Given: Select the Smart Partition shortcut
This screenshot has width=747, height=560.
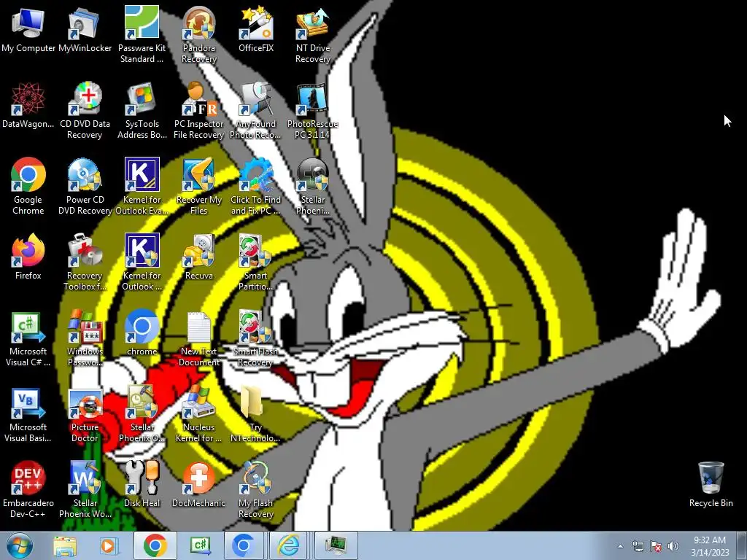Looking at the screenshot, I should point(256,262).
